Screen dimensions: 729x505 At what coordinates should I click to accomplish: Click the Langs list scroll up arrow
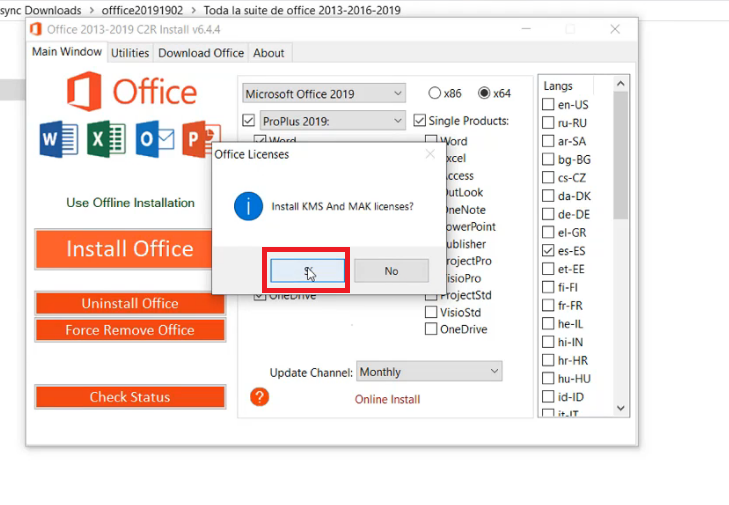click(620, 84)
